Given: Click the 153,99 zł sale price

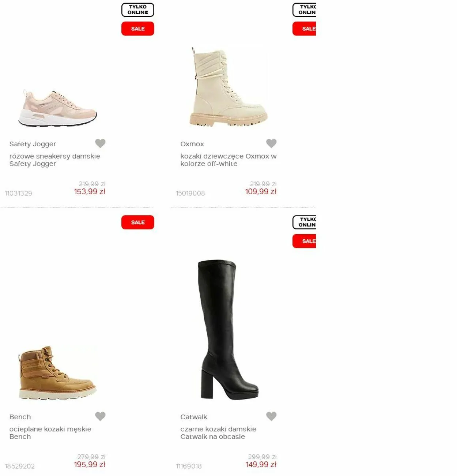Looking at the screenshot, I should click(90, 192).
